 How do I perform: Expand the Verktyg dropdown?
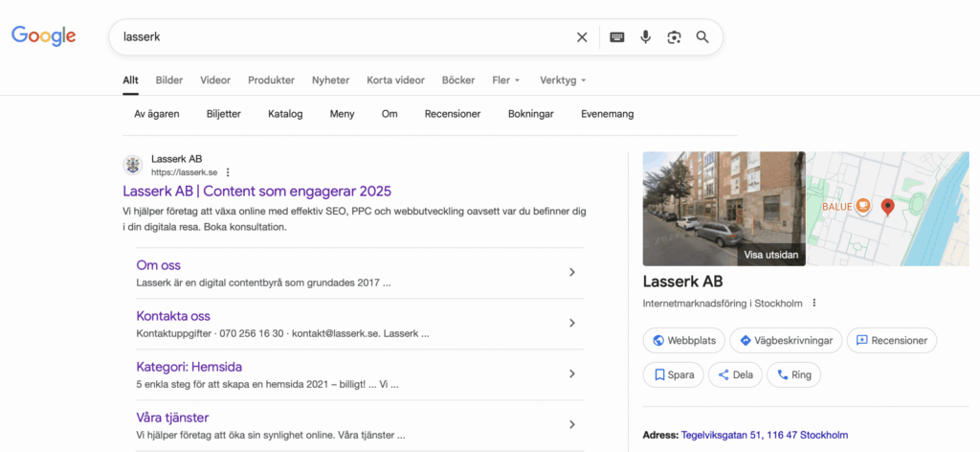[x=562, y=80]
